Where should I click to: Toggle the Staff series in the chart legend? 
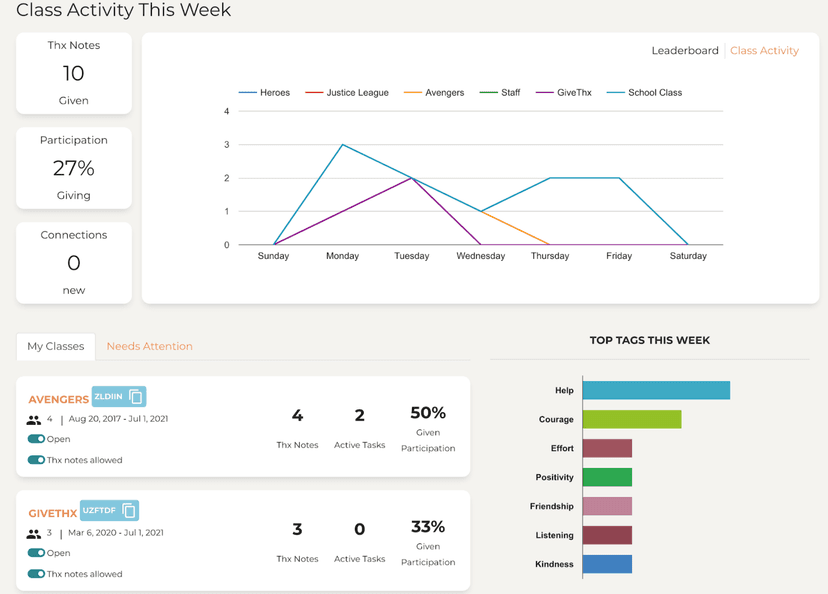[503, 91]
